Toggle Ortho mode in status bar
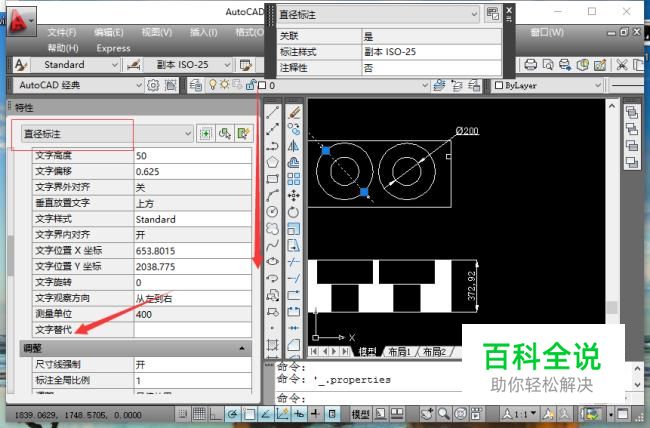Viewport: 650px width, 428px height. point(216,413)
